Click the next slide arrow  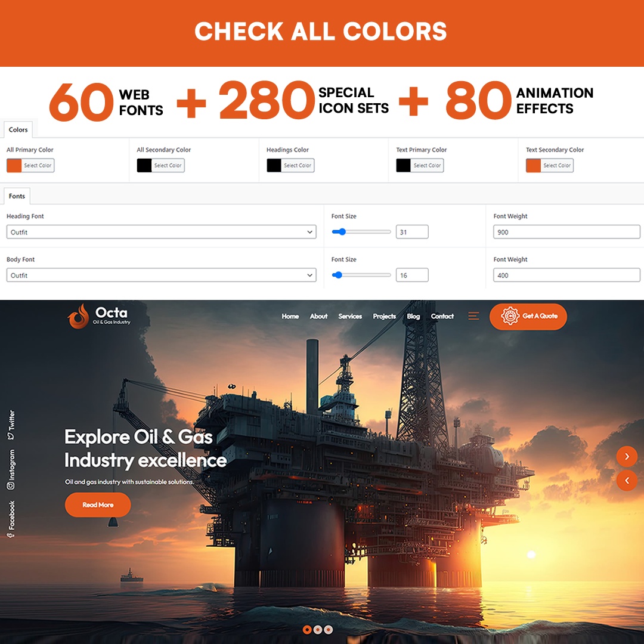[x=627, y=457]
